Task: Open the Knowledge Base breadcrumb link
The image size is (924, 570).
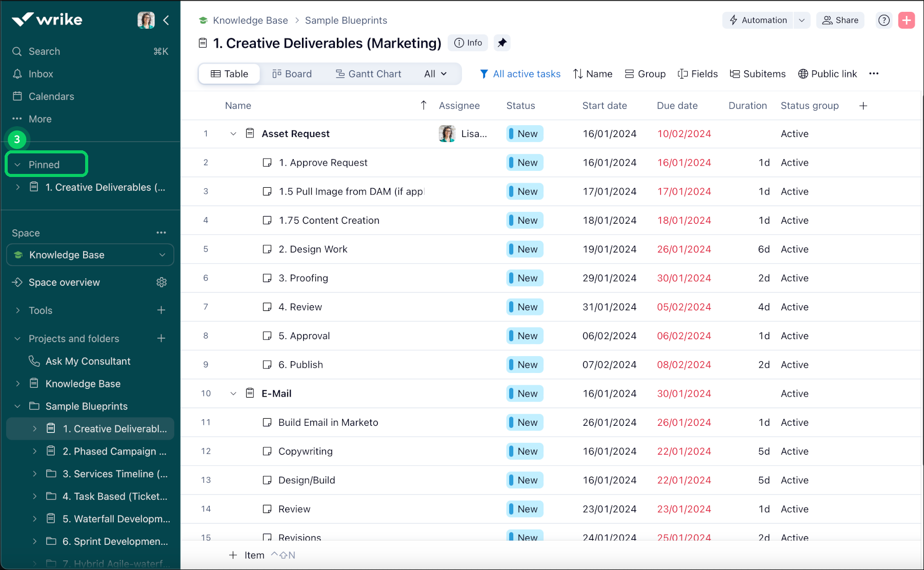Action: point(250,20)
